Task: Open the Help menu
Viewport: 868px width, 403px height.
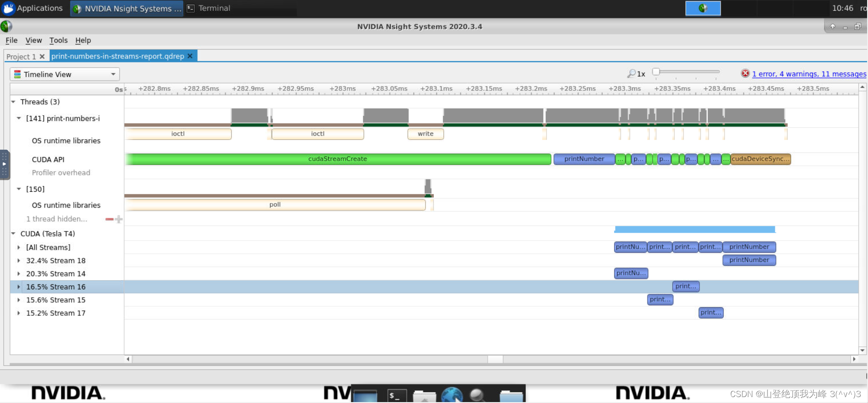Action: point(83,40)
